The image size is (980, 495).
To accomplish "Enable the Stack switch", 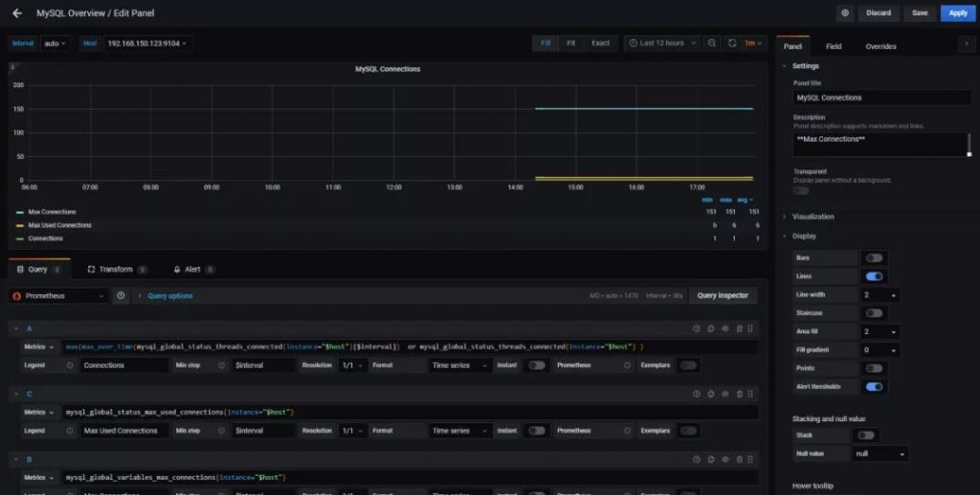I will pyautogui.click(x=865, y=435).
